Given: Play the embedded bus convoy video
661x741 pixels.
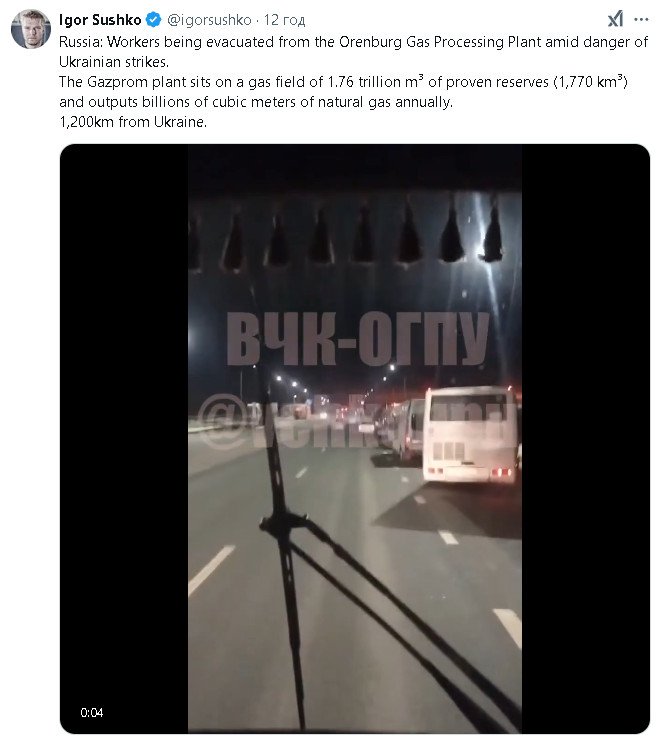Looking at the screenshot, I should [x=355, y=439].
